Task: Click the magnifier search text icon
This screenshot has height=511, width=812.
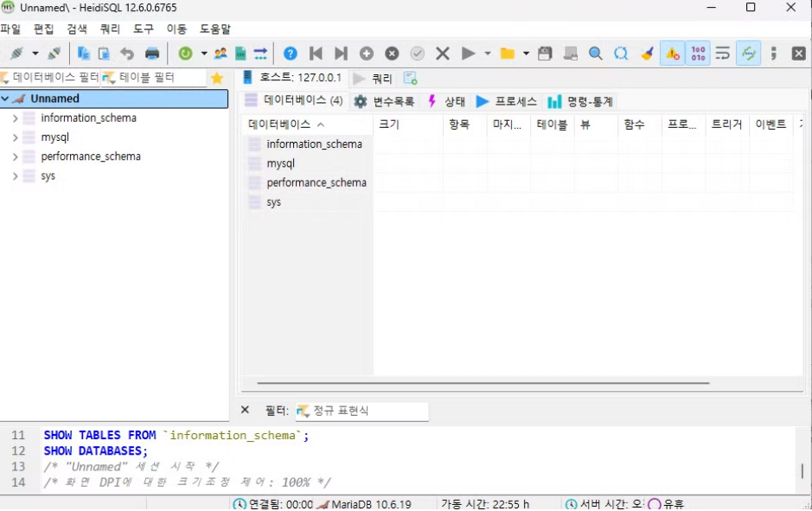Action: 596,54
